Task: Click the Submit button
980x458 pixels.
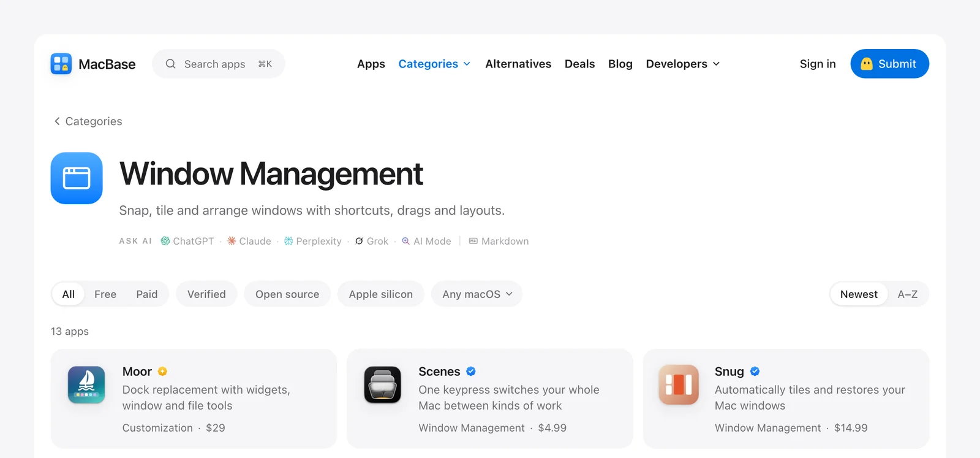Action: [889, 64]
